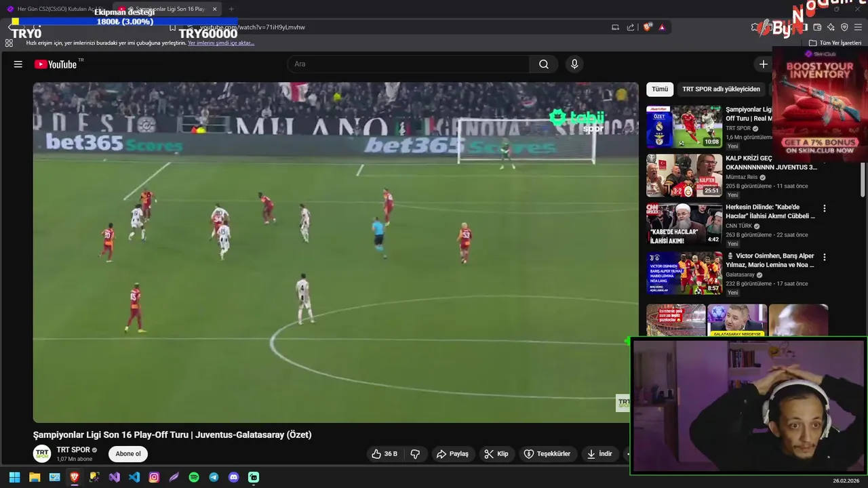Click the youtube.com address bar URL
The height and width of the screenshot is (488, 868).
[x=252, y=27]
